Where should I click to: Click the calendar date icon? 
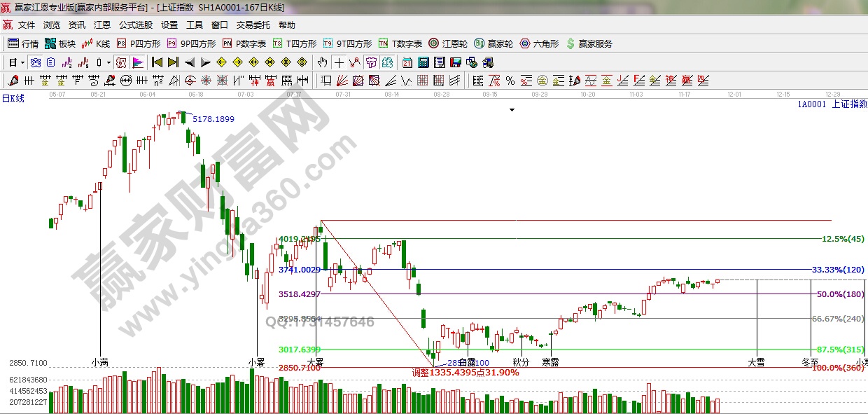[407, 62]
